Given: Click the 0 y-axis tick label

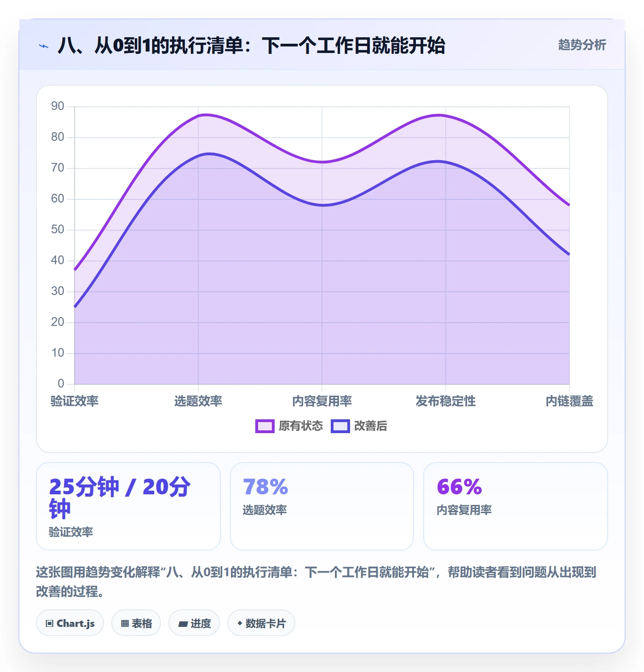Looking at the screenshot, I should [61, 383].
